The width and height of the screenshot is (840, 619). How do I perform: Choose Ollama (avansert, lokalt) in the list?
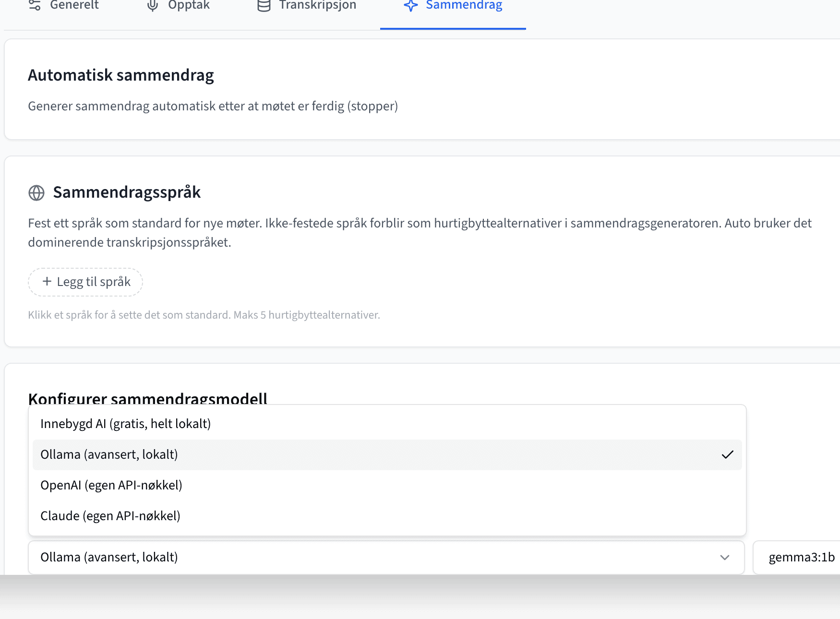[x=387, y=454]
